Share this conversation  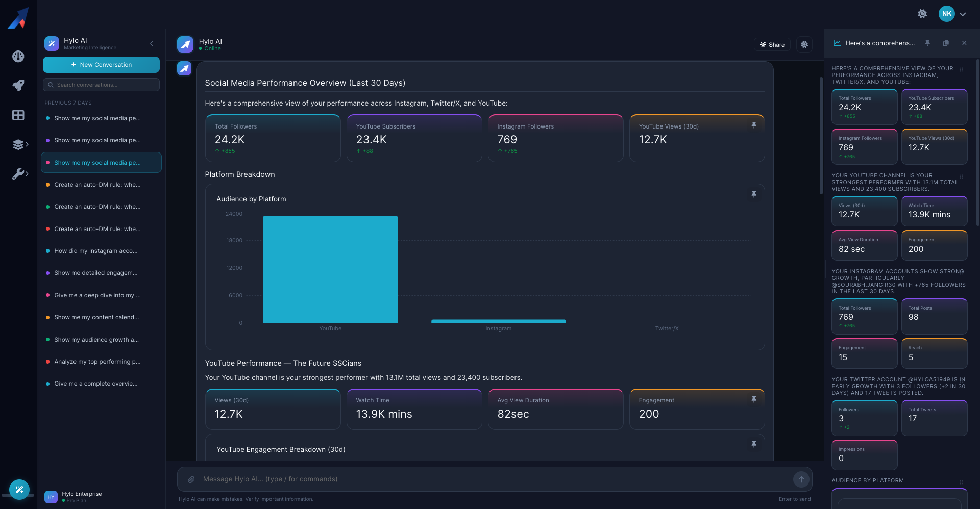point(772,44)
